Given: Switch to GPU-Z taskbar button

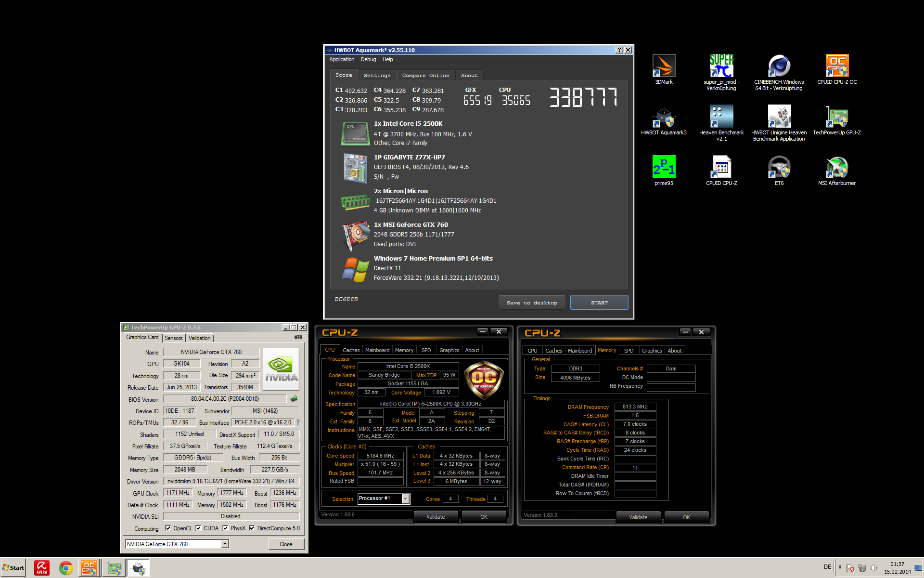Looking at the screenshot, I should point(114,568).
